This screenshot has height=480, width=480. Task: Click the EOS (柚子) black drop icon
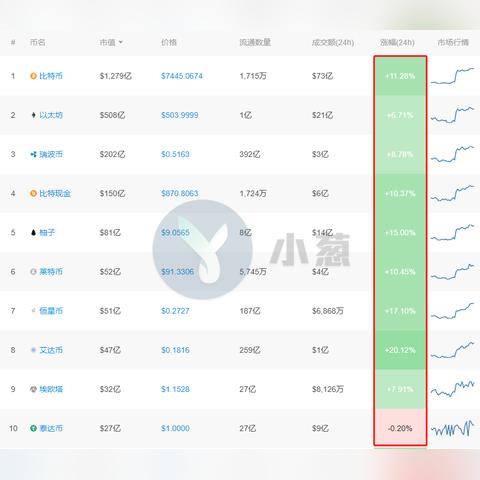pyautogui.click(x=33, y=233)
